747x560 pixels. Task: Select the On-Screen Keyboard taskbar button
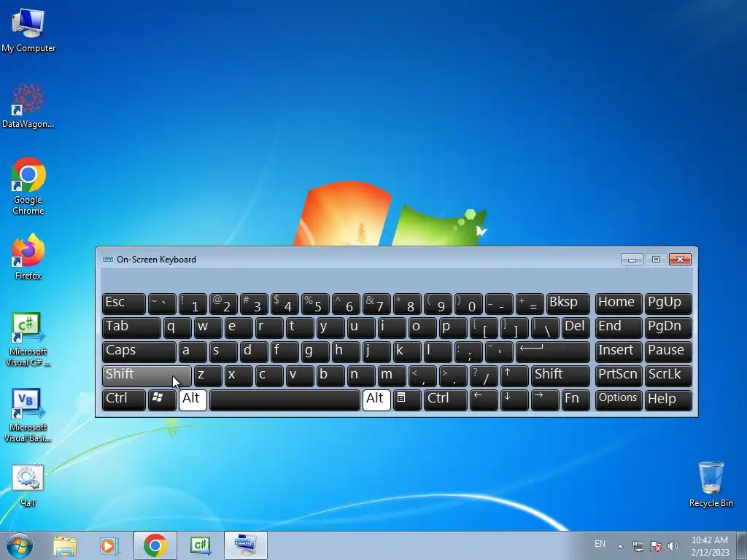245,545
